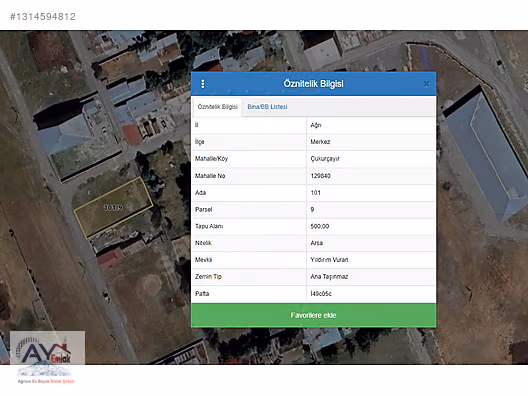Click the 101/9 parcel on the map
Screen dimensions: 528x396
click(113, 207)
